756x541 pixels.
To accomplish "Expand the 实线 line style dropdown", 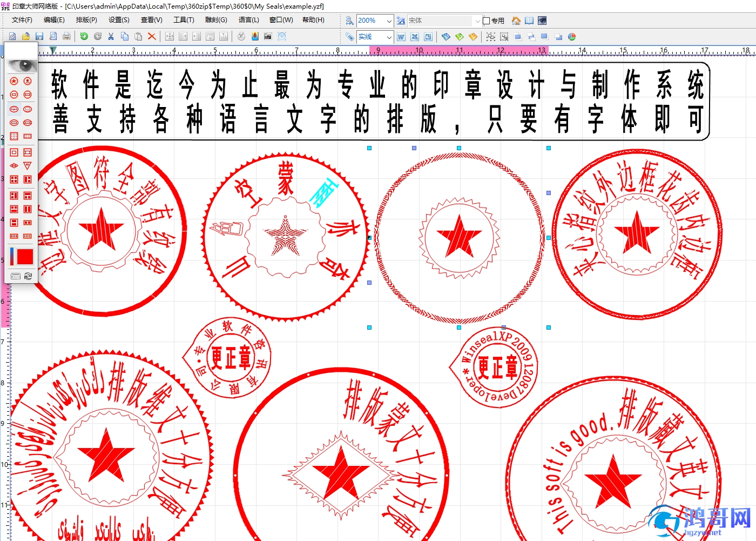I will 389,37.
